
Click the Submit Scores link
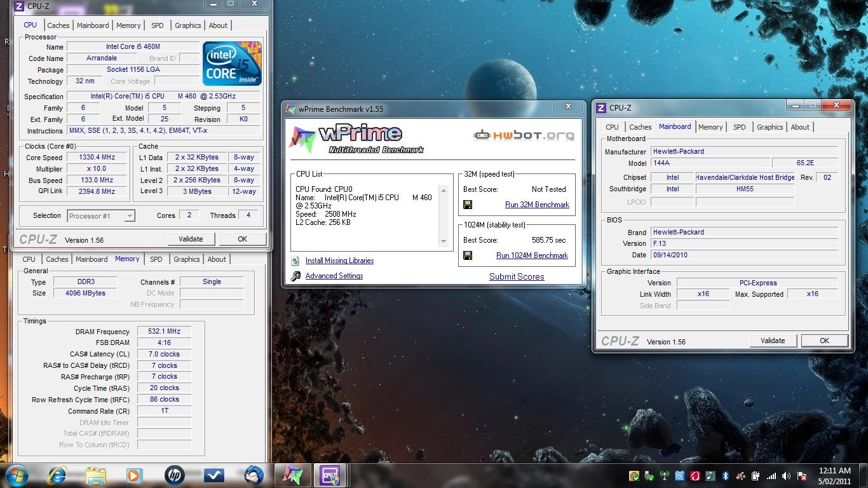click(x=517, y=276)
